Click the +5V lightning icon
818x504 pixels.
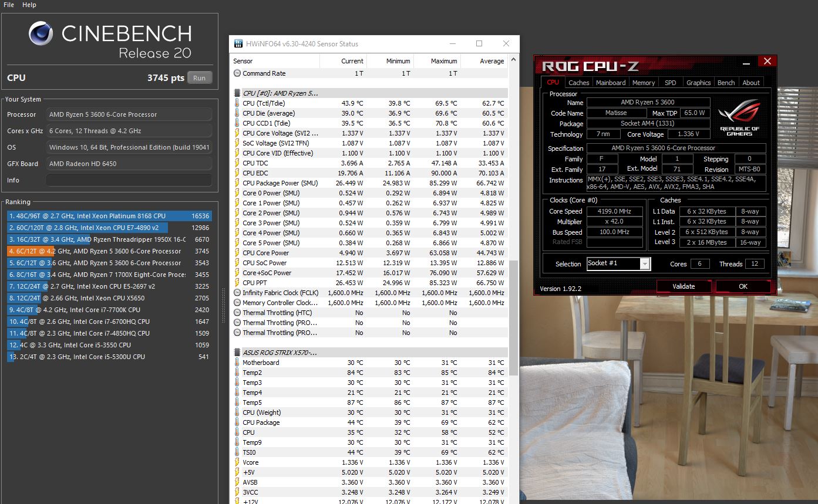pos(237,472)
